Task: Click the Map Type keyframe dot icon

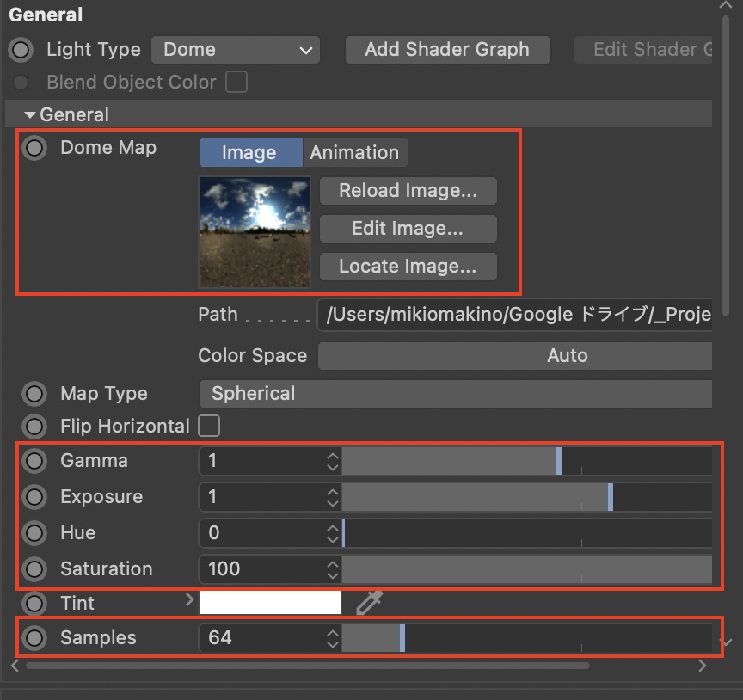Action: coord(34,394)
